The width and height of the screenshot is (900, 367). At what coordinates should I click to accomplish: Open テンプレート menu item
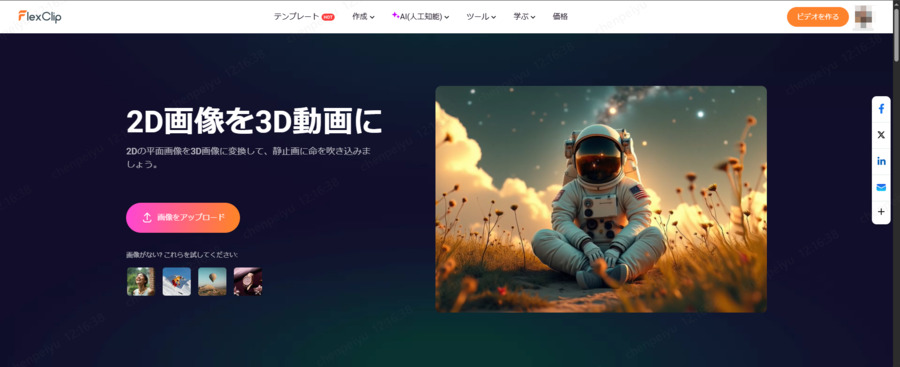(296, 17)
